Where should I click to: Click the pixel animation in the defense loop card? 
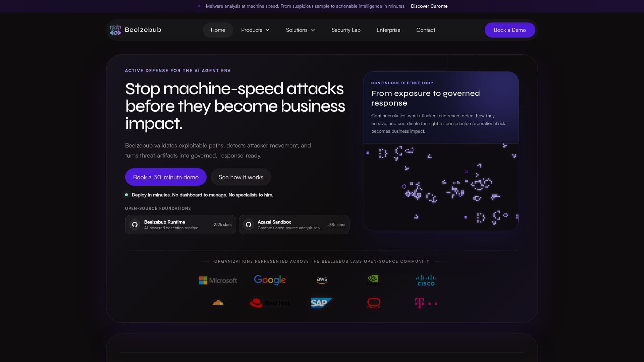(441, 187)
